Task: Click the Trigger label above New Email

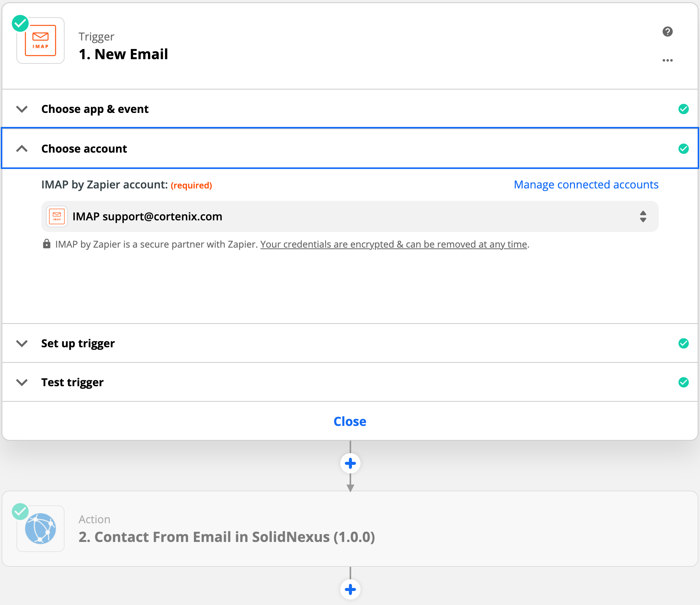Action: pos(97,37)
